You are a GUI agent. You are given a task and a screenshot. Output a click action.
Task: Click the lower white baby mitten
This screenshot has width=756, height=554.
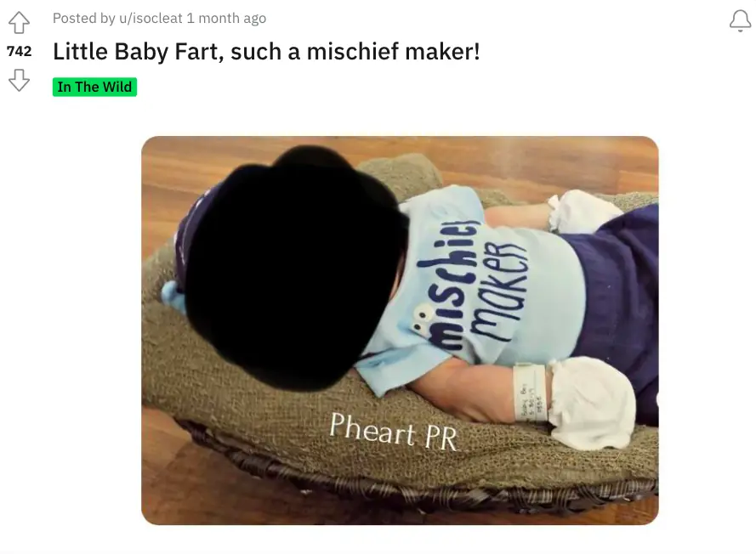point(592,402)
